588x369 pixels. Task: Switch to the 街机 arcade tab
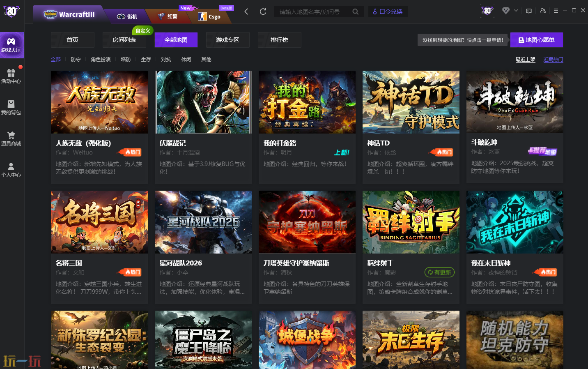click(x=127, y=16)
